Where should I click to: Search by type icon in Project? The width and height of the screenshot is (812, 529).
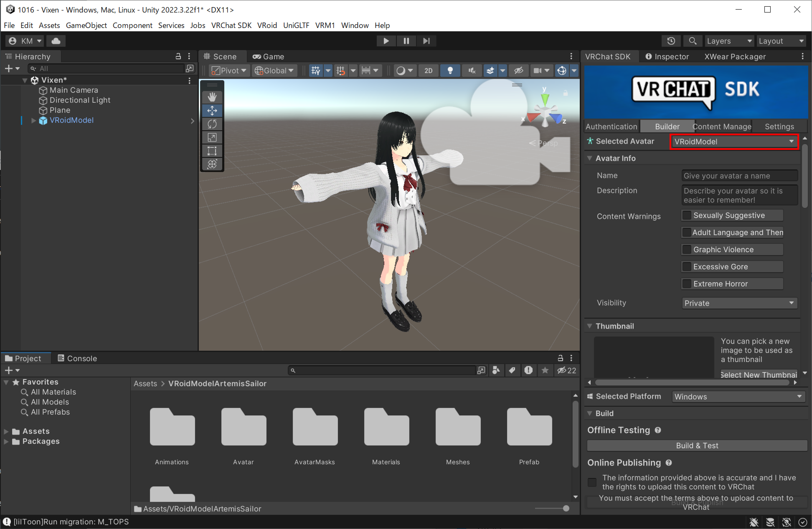coord(496,370)
